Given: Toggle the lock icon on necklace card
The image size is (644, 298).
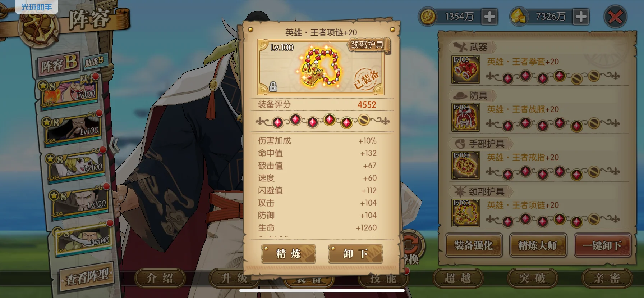Looking at the screenshot, I should [x=273, y=86].
